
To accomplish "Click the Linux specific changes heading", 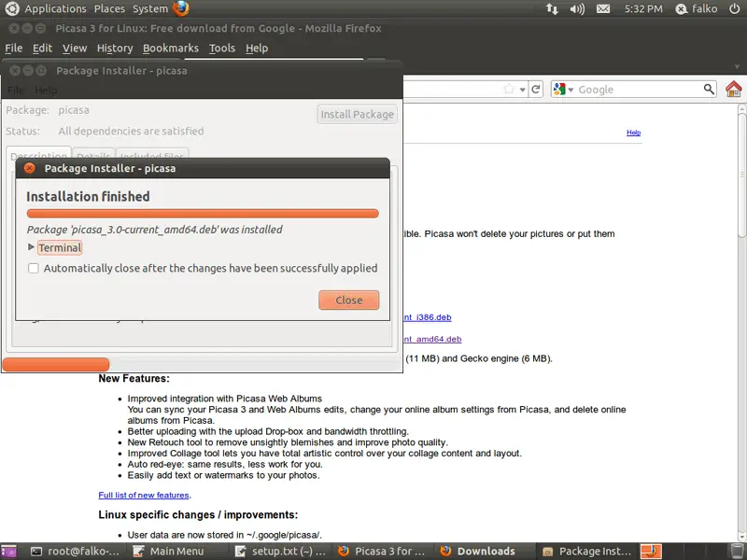I will pyautogui.click(x=198, y=515).
